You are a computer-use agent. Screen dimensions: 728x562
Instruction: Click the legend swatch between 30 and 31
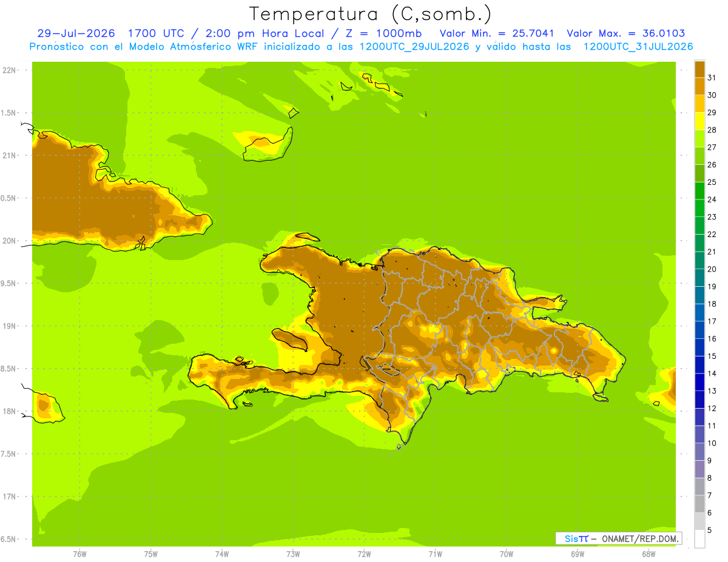click(x=699, y=86)
